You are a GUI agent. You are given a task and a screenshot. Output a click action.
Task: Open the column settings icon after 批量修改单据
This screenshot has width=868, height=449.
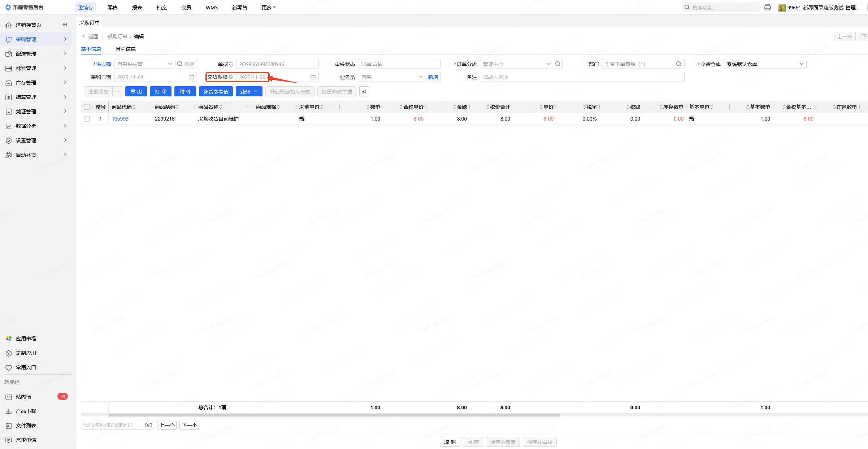coord(364,91)
